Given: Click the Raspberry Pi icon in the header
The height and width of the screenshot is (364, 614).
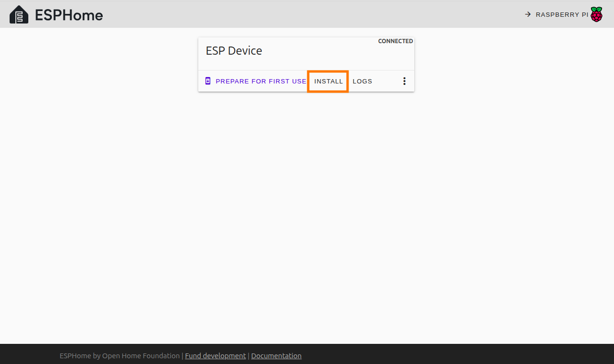Looking at the screenshot, I should coord(597,14).
